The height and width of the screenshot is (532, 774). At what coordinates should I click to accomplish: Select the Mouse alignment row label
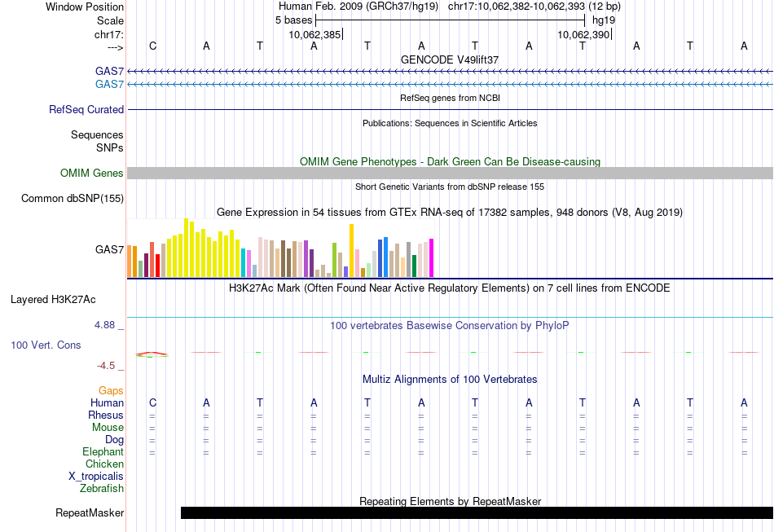pos(108,428)
